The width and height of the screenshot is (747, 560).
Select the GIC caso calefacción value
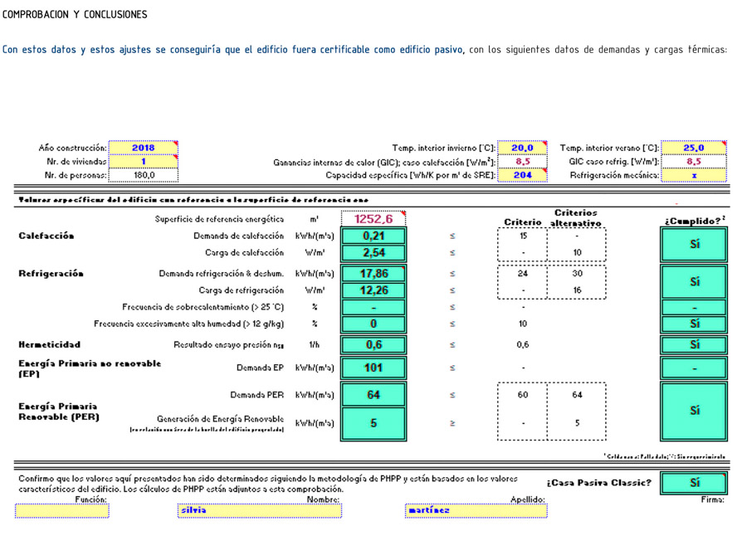click(523, 162)
